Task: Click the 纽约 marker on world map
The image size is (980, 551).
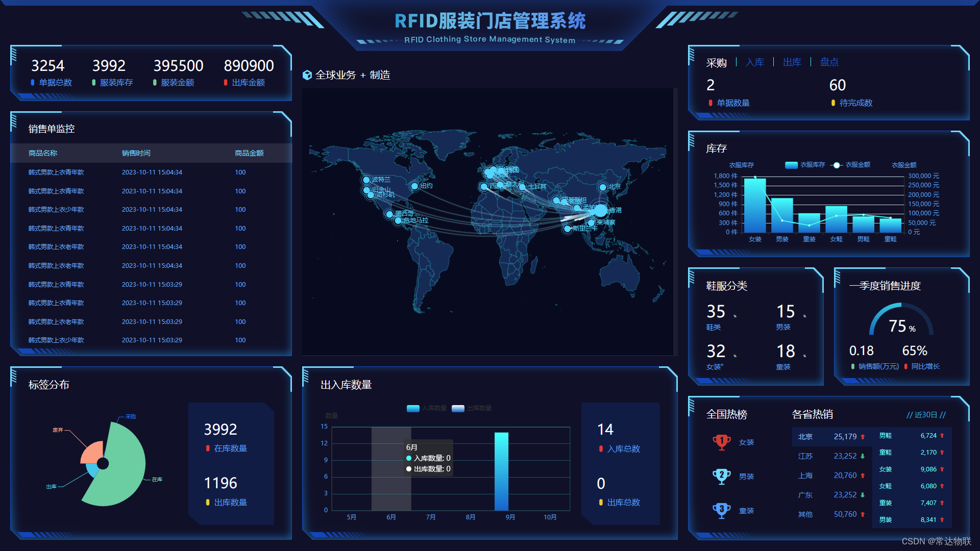Action: pyautogui.click(x=414, y=186)
